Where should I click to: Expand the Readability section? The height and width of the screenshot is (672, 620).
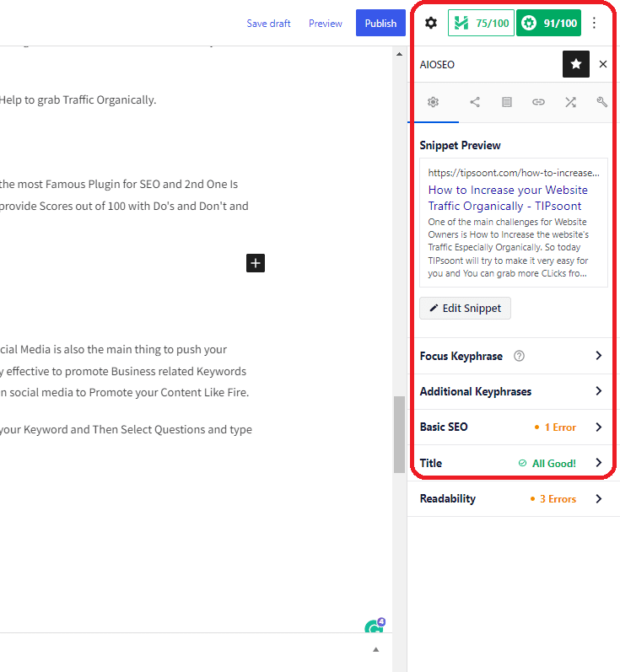click(513, 499)
